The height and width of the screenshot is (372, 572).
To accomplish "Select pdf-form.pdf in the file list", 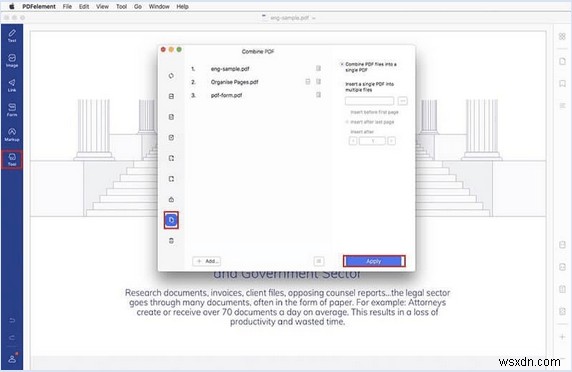I will click(226, 95).
